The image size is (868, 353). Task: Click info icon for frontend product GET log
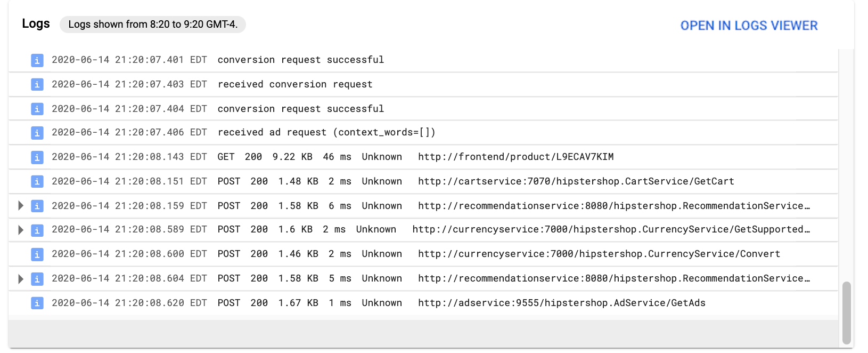pos(37,157)
